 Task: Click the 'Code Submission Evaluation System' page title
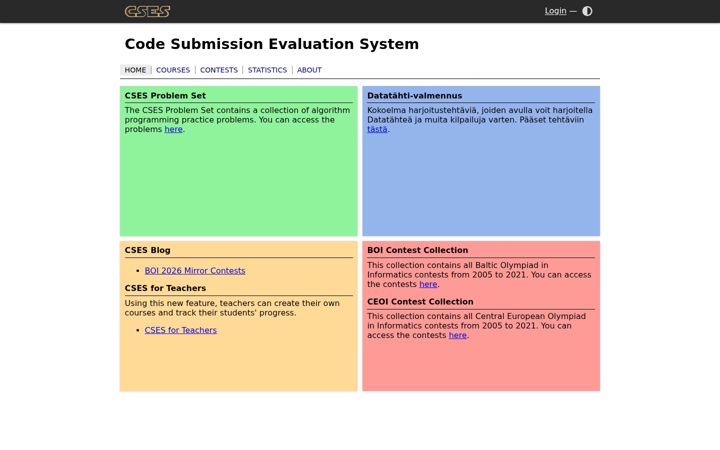272,44
